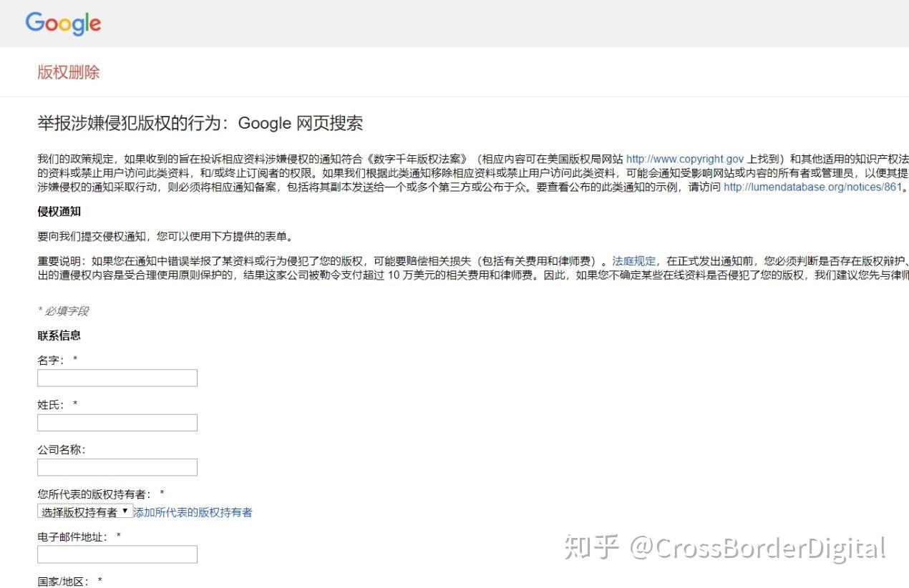Click the 公司名称 input field
The height and width of the screenshot is (588, 909).
point(117,467)
